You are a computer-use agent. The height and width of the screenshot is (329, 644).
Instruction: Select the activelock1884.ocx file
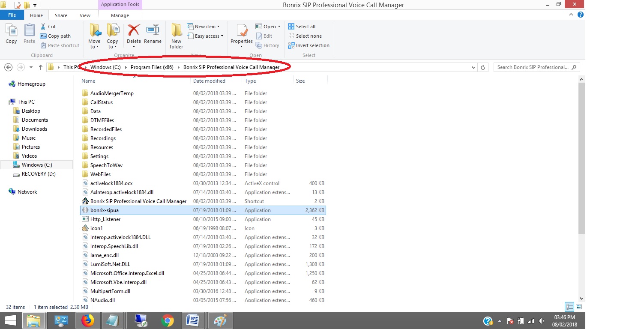[x=203, y=183]
